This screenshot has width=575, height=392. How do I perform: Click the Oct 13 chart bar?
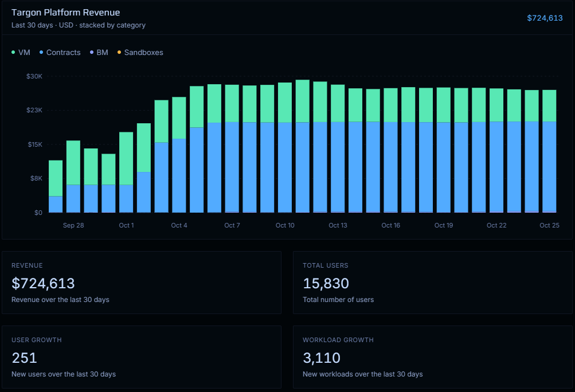pos(338,148)
